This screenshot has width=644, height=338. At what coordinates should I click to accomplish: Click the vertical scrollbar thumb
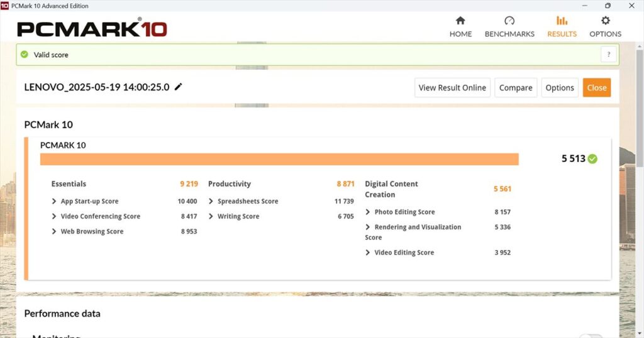[x=640, y=107]
